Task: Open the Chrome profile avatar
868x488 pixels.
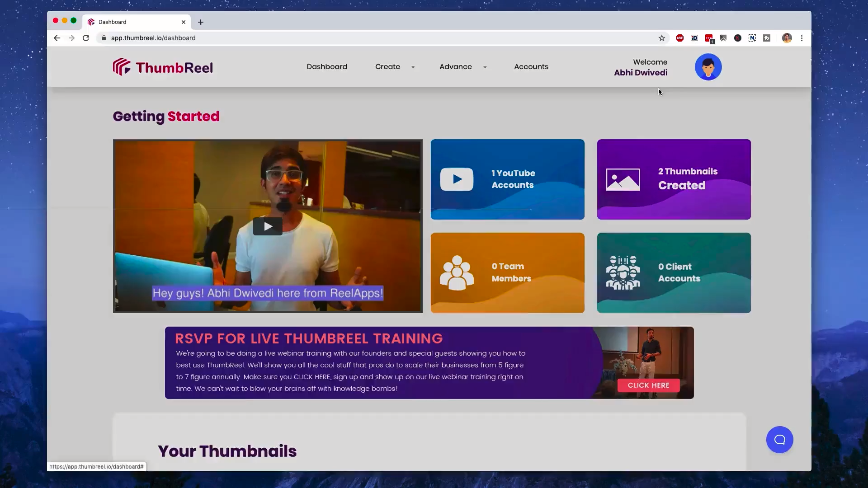Action: [x=787, y=38]
